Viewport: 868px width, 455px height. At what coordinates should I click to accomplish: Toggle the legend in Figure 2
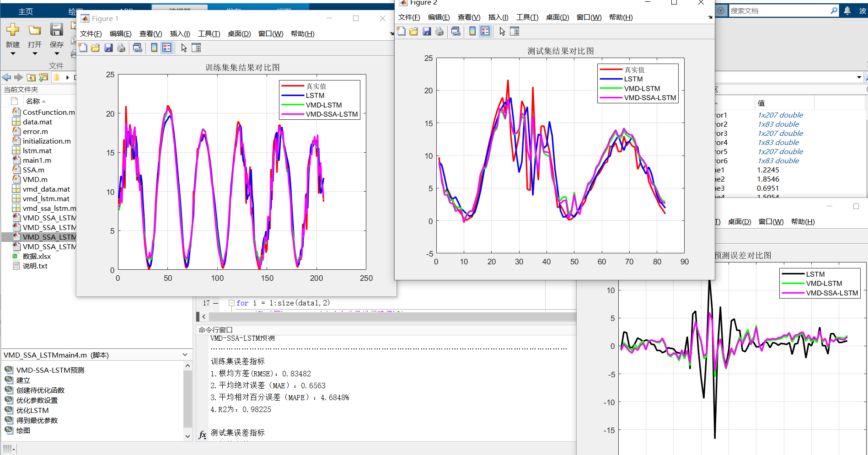tap(485, 31)
